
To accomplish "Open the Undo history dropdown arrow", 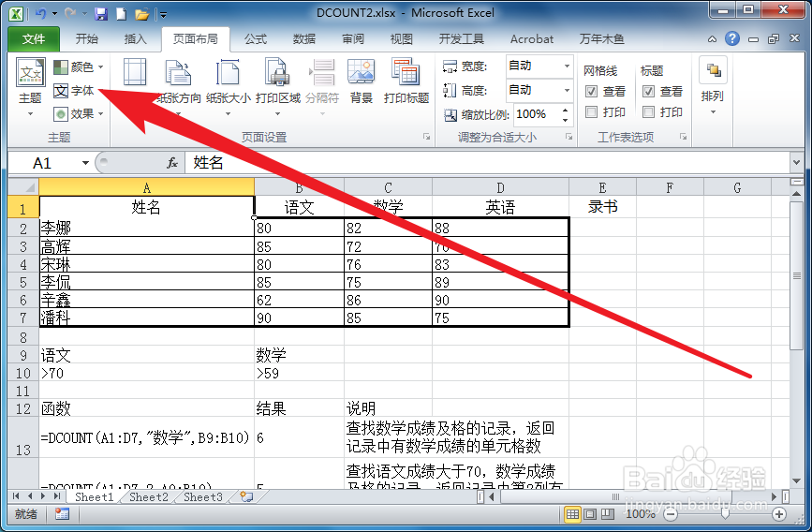I will pyautogui.click(x=54, y=14).
